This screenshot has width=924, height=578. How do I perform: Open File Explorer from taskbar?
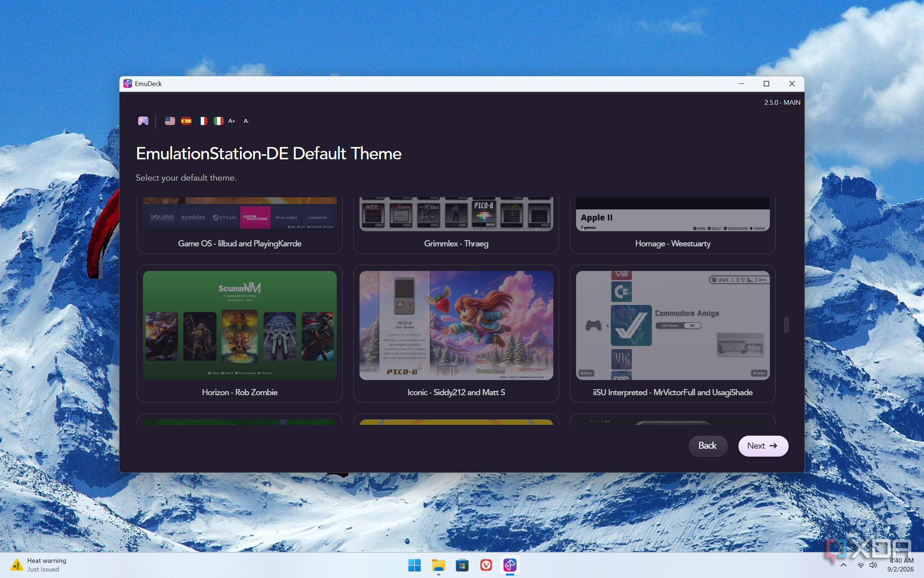438,565
